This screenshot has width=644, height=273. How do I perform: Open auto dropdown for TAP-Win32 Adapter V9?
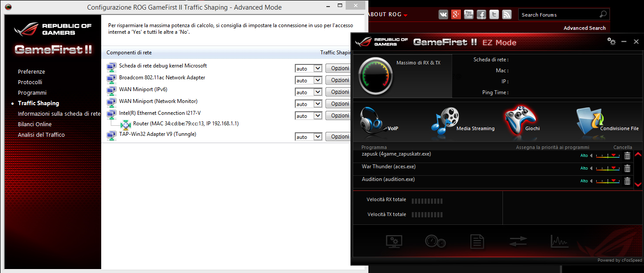(308, 136)
